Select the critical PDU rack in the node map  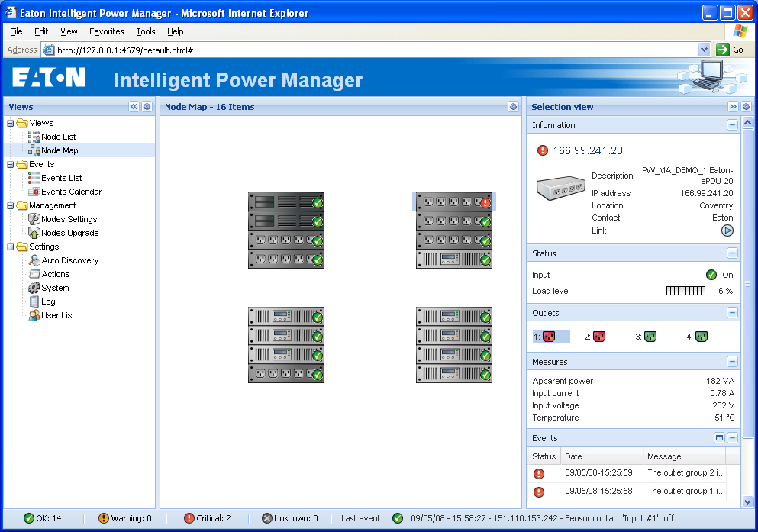[454, 200]
